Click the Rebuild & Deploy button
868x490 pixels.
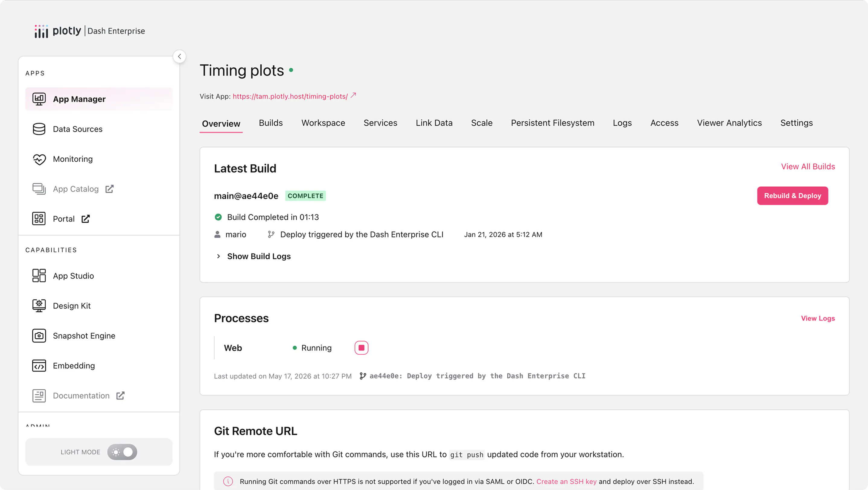pos(793,195)
